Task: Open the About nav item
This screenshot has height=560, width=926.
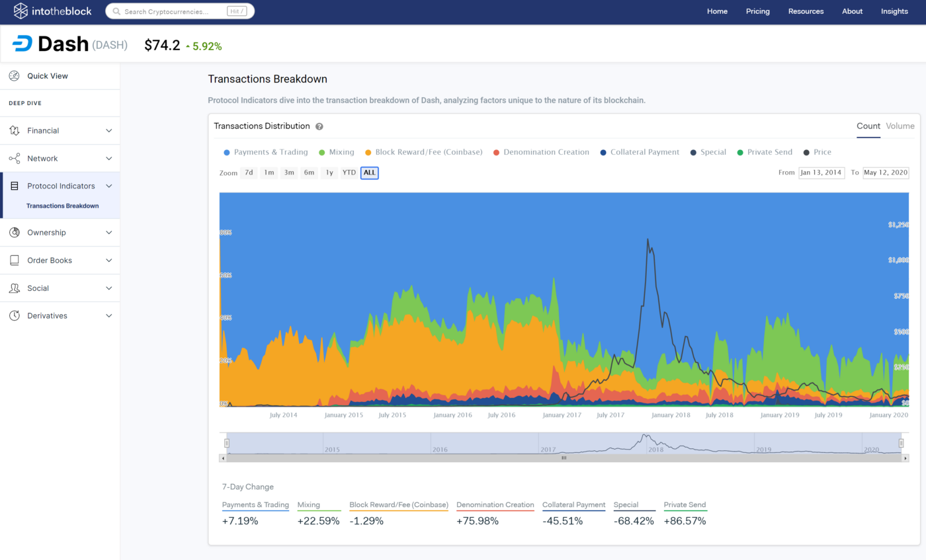Action: (852, 11)
